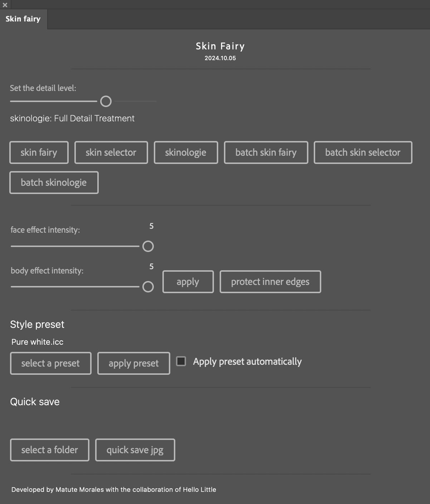Click the apply preset button
430x504 pixels.
(133, 363)
